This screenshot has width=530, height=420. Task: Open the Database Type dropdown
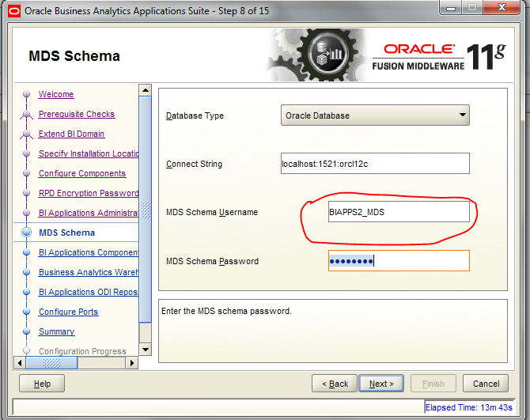click(x=375, y=115)
